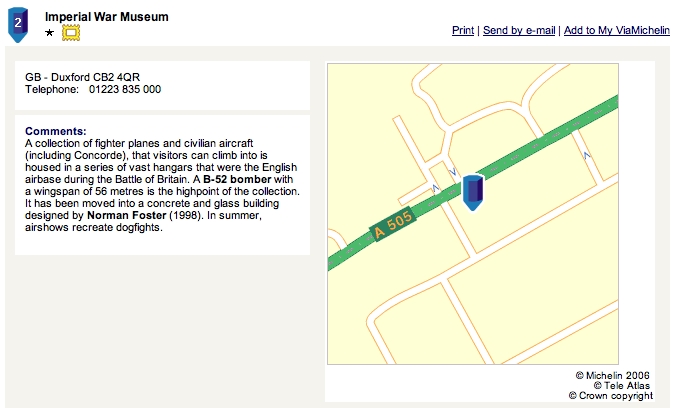The height and width of the screenshot is (408, 675).
Task: Click the yellow stamp icon under the title
Action: coord(71,33)
